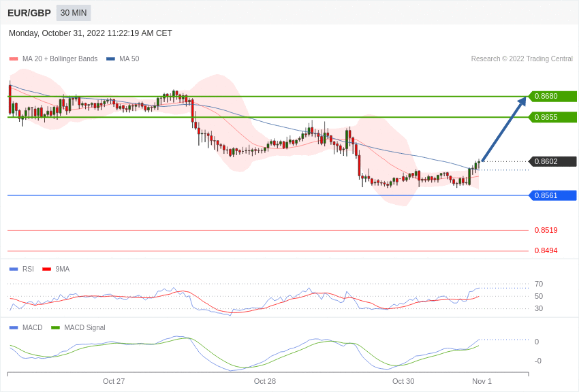The width and height of the screenshot is (579, 392).
Task: Click the RSI 50 axis value
Action: [x=539, y=296]
